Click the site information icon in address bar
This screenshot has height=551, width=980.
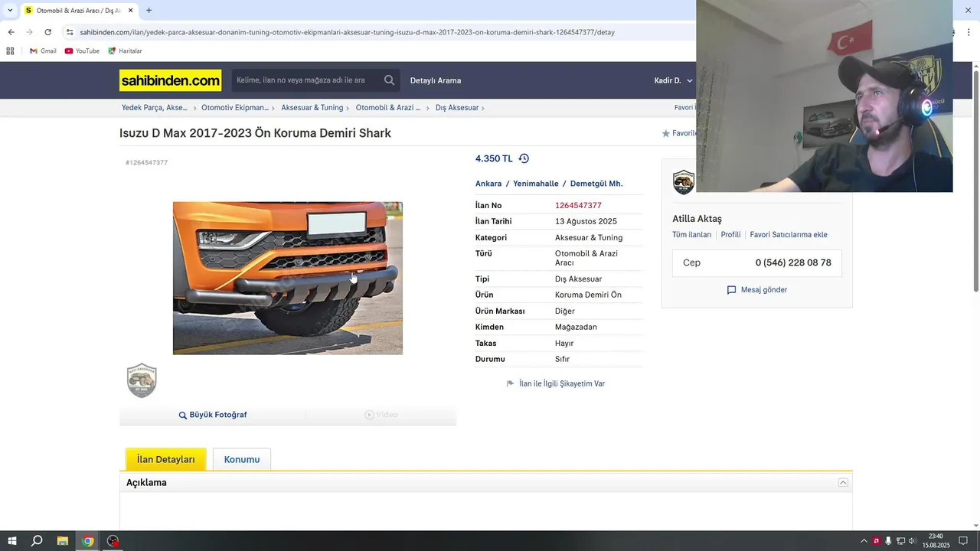point(70,32)
